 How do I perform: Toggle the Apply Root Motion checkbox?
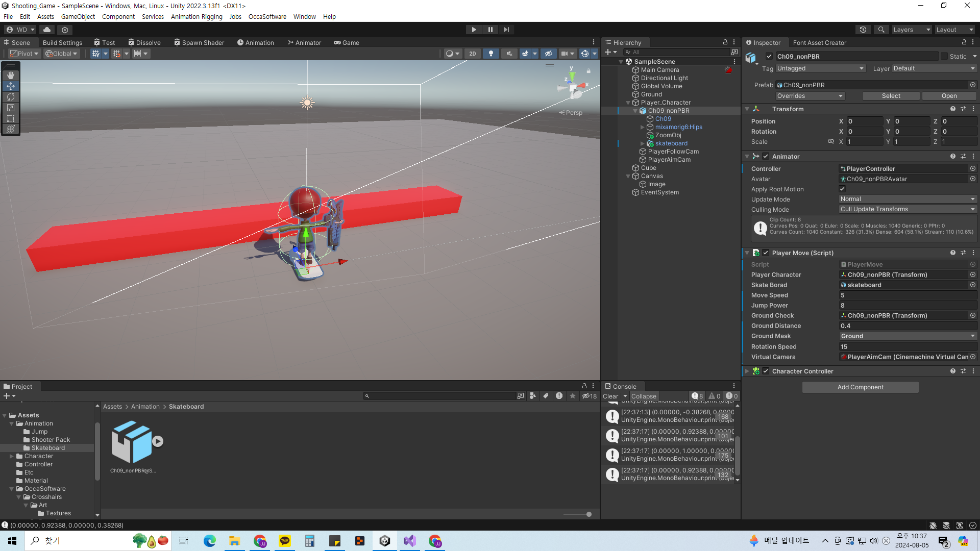click(842, 189)
